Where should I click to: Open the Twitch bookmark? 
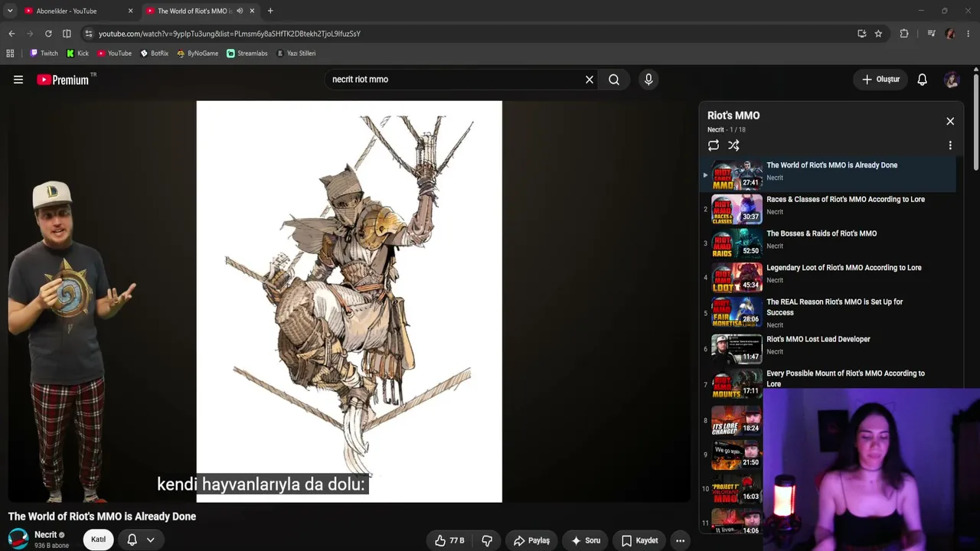[44, 54]
